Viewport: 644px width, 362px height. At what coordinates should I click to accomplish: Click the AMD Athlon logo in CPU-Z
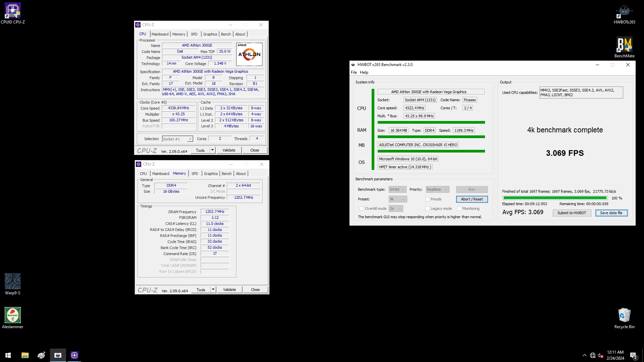249,54
